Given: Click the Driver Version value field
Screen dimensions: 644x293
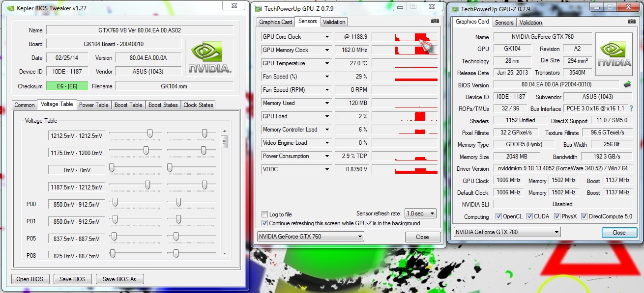Looking at the screenshot, I should coord(563,168).
